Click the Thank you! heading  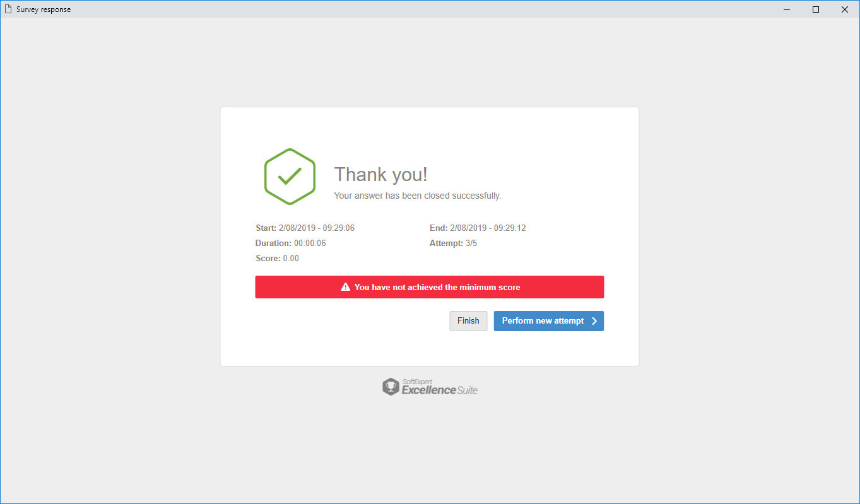point(380,175)
